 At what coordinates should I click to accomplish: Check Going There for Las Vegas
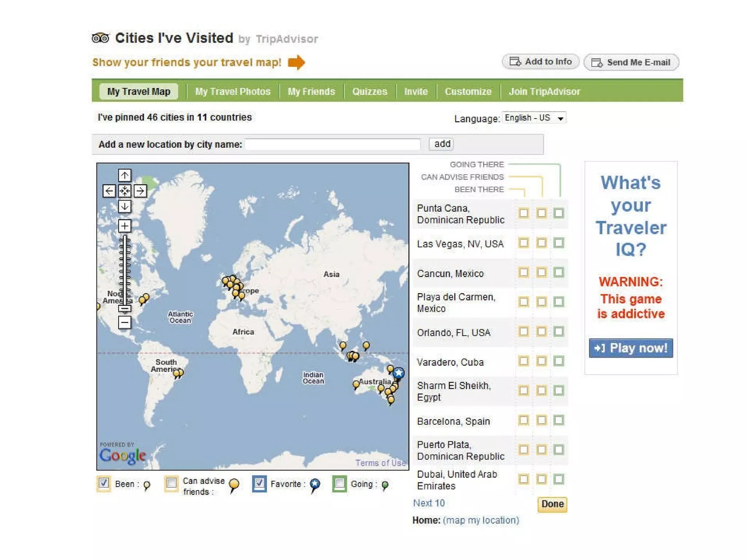(558, 243)
